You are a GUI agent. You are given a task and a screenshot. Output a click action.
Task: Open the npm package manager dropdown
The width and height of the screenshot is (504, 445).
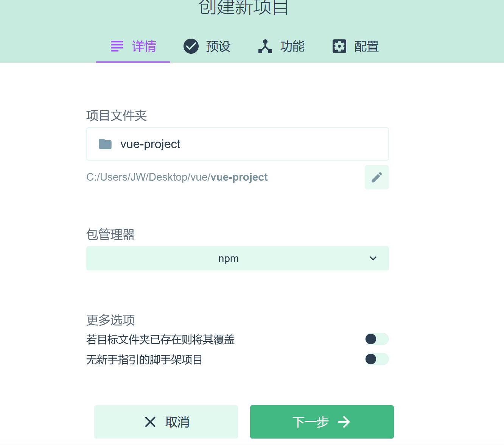point(238,258)
